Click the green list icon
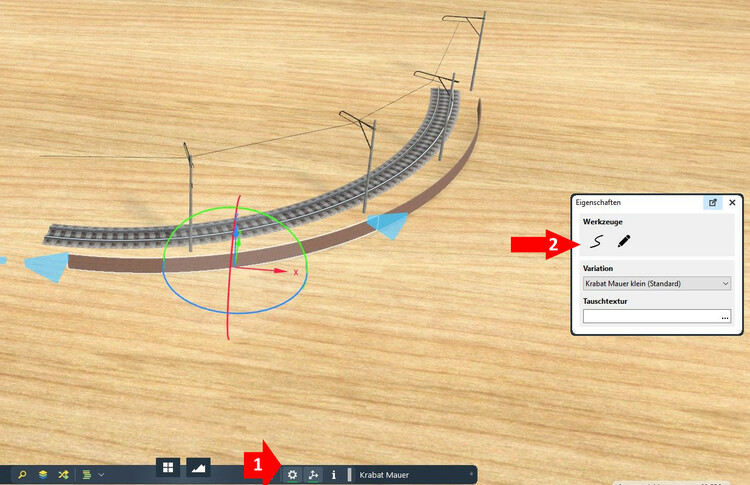Viewport: 750px width, 485px height. 87,474
